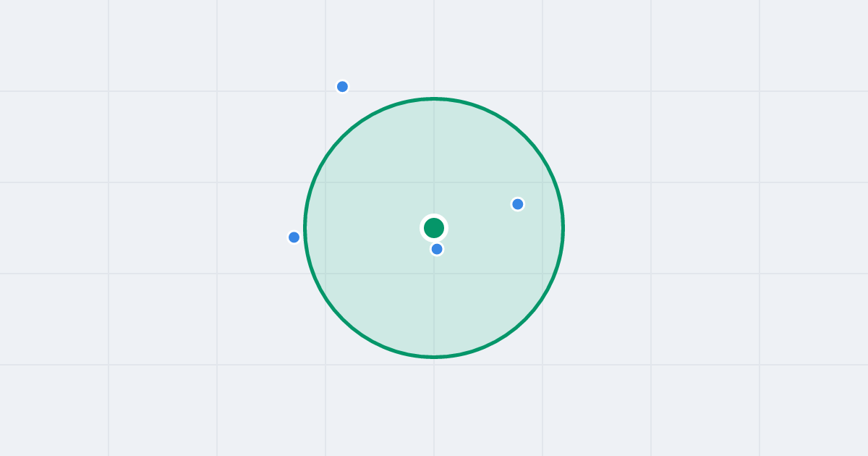
Task: Click the blue dot just below the center marker
Action: click(x=437, y=249)
